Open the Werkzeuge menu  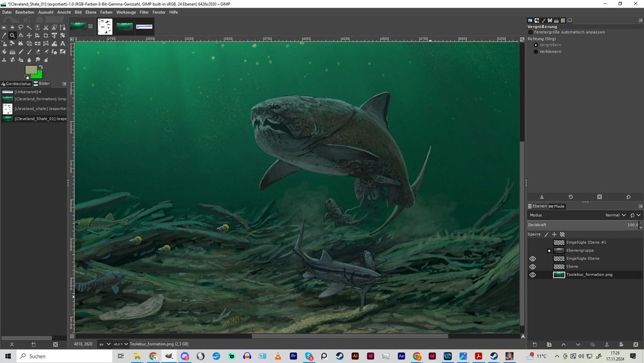126,12
